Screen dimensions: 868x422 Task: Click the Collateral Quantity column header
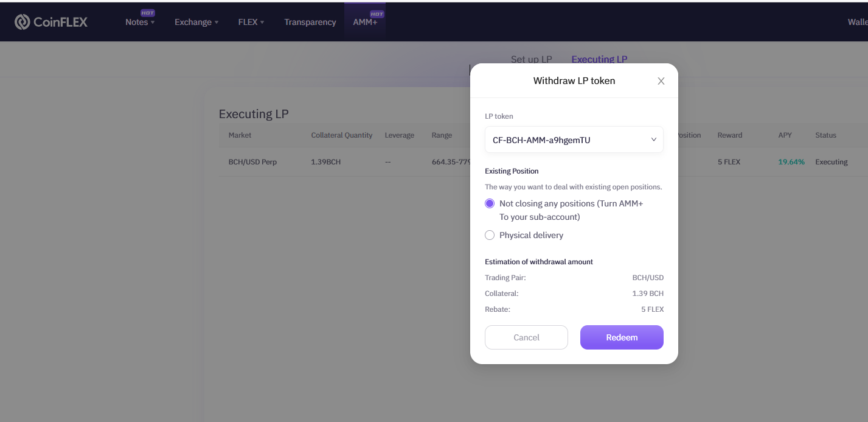coord(342,135)
